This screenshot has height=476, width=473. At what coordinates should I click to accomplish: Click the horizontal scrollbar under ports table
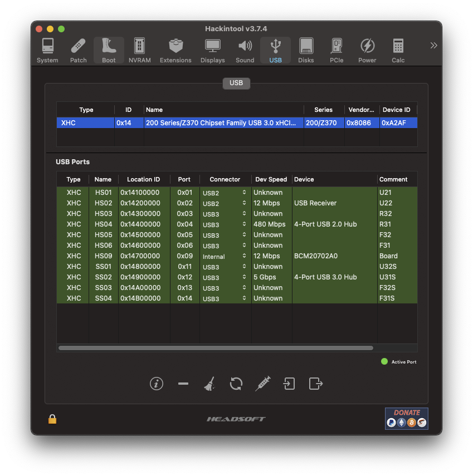216,348
